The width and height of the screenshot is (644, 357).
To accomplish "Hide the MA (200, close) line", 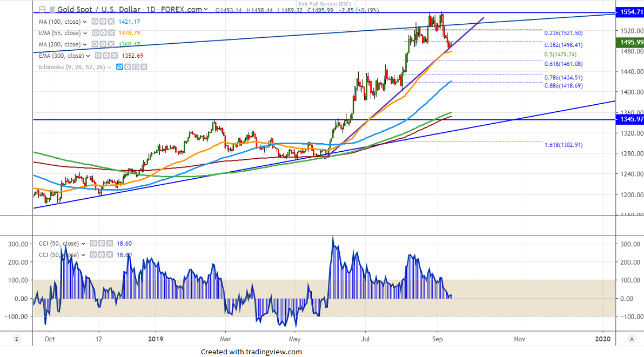I will (x=95, y=44).
